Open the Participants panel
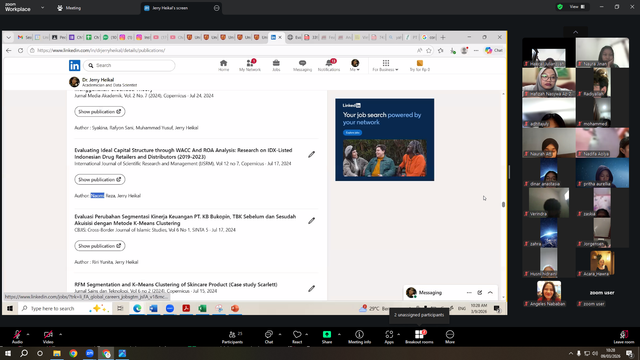This screenshot has width=640, height=360. [x=232, y=337]
